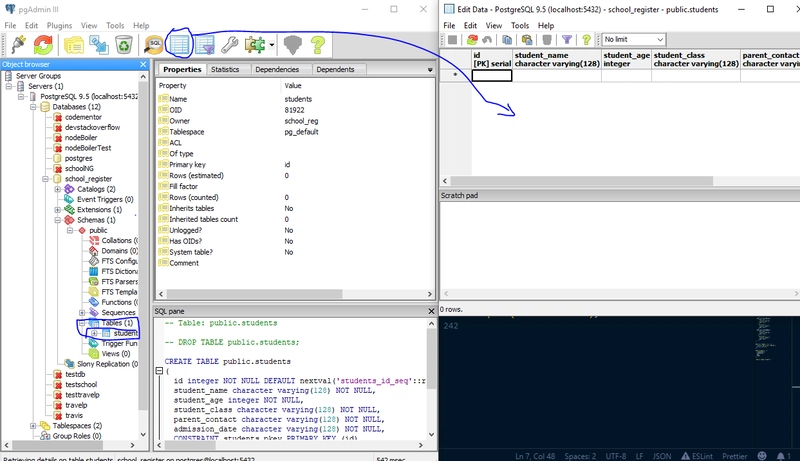Click the empty id cell in new row

(x=491, y=75)
